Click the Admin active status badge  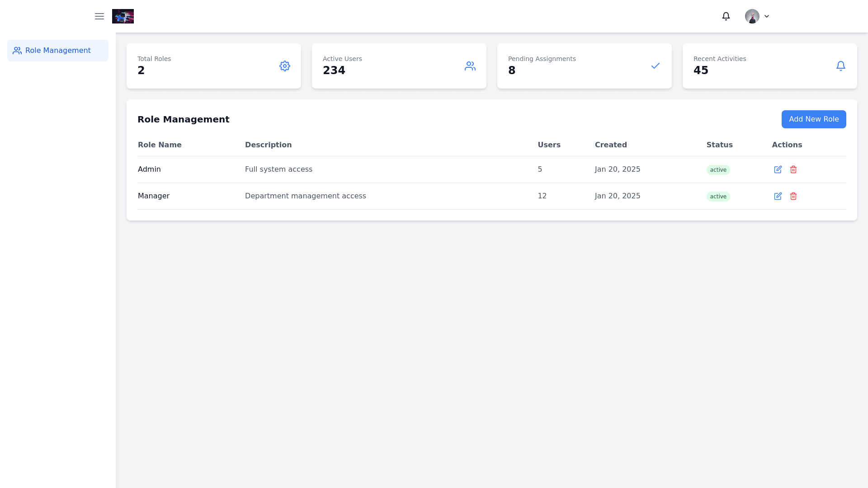click(718, 170)
